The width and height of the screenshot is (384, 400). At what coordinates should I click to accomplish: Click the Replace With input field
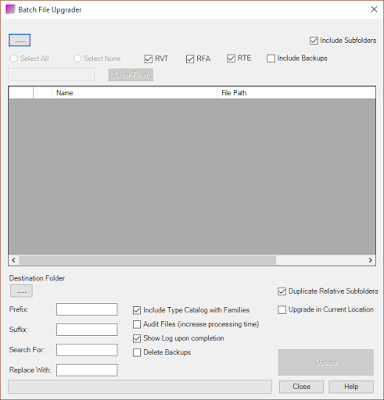point(87,370)
